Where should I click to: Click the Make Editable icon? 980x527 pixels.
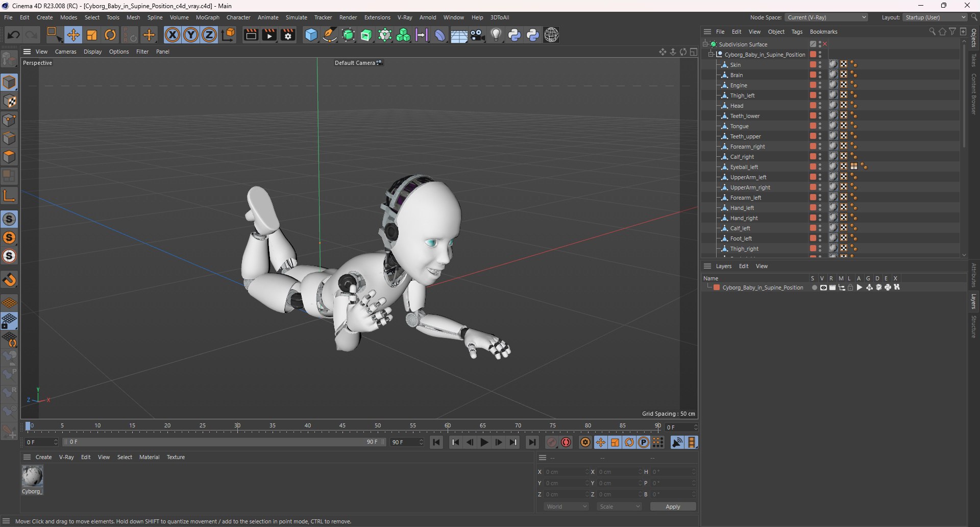pyautogui.click(x=10, y=60)
